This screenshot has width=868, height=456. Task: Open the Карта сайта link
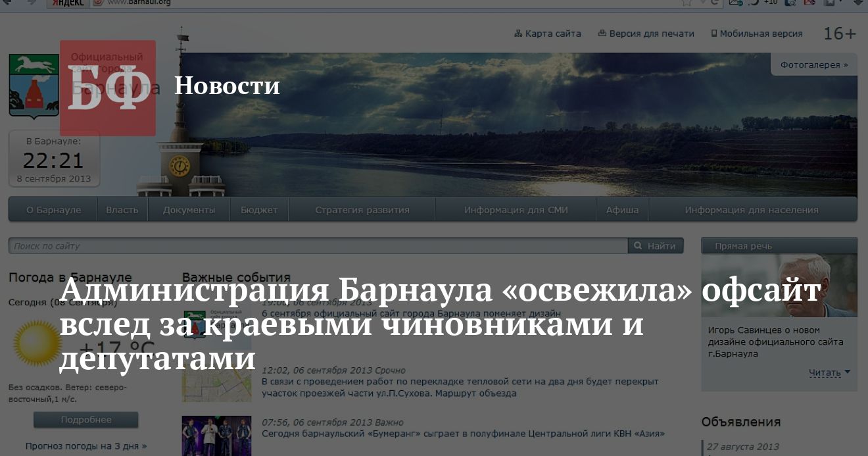tap(548, 34)
